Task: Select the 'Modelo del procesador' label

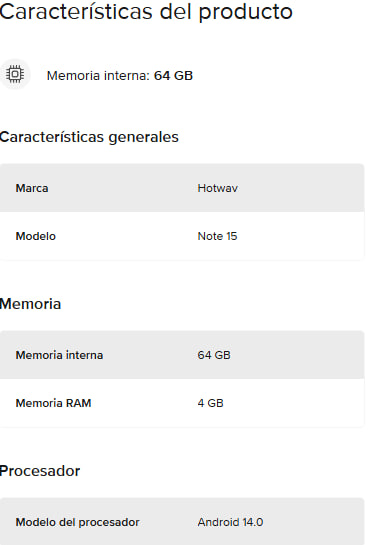Action: click(x=77, y=522)
